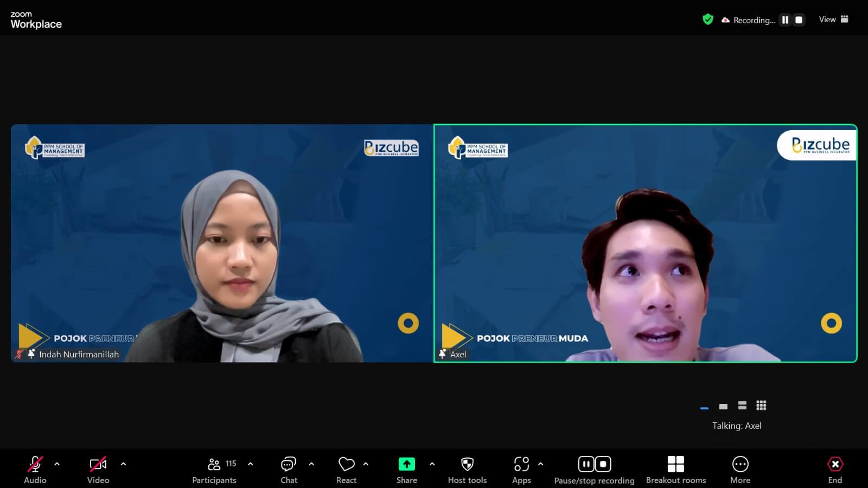
Task: Open the Participants panel
Action: pos(214,470)
